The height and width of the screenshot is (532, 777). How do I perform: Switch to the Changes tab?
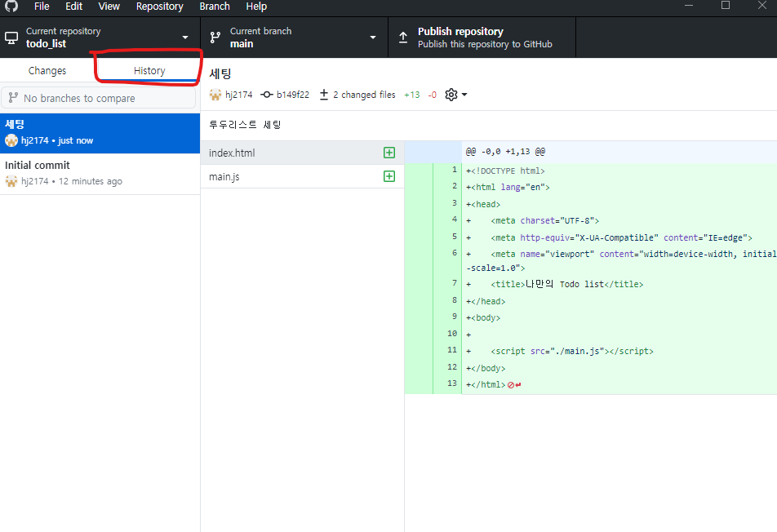pos(47,70)
